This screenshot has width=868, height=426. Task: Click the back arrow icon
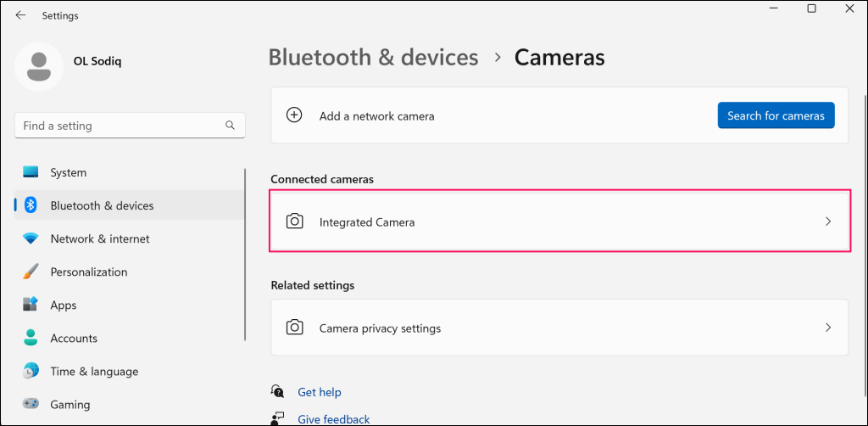tap(20, 15)
